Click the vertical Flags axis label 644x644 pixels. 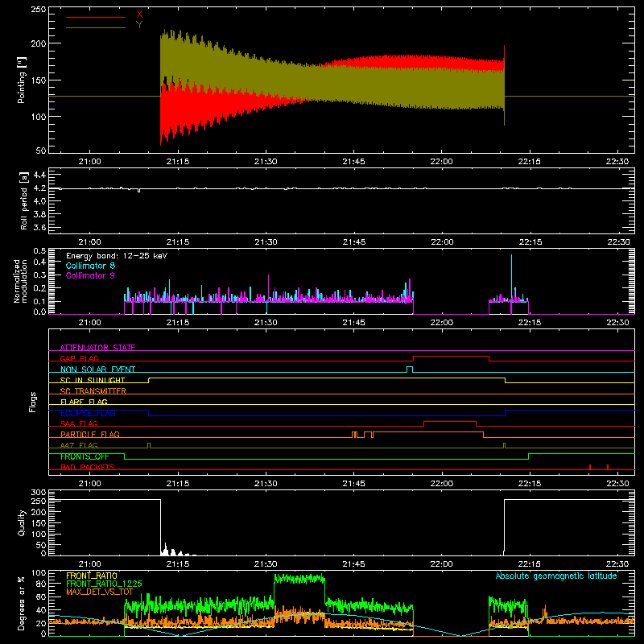tap(32, 402)
